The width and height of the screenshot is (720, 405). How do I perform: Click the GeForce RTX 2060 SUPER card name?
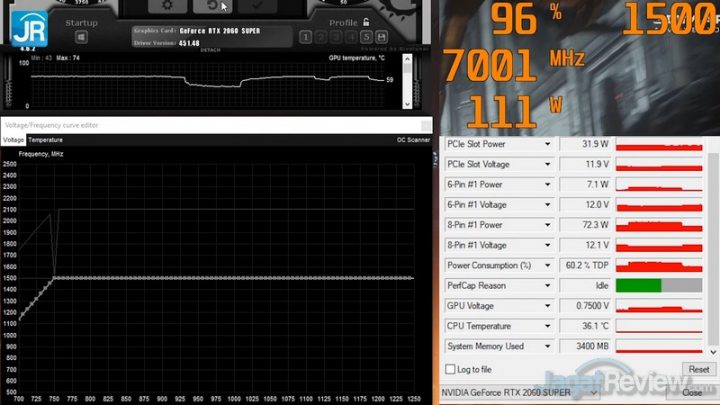[x=219, y=31]
